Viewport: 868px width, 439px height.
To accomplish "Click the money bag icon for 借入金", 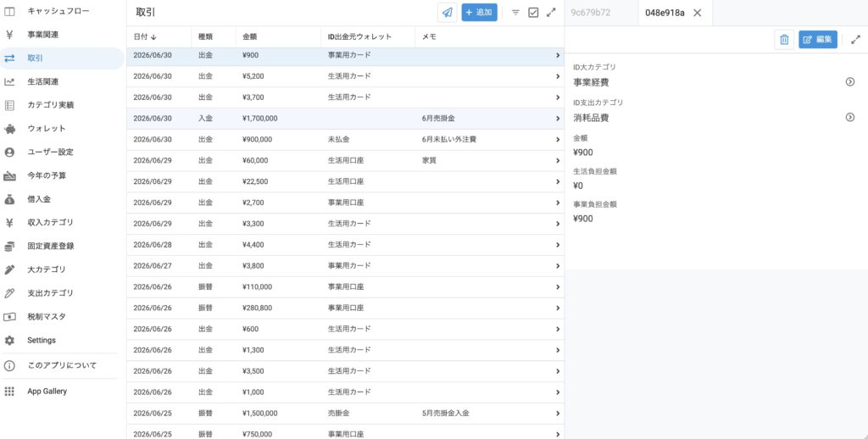I will [x=9, y=199].
